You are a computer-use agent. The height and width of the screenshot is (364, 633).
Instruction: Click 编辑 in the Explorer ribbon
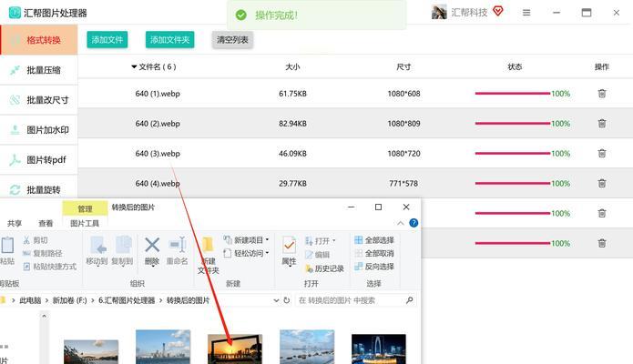[x=318, y=255]
